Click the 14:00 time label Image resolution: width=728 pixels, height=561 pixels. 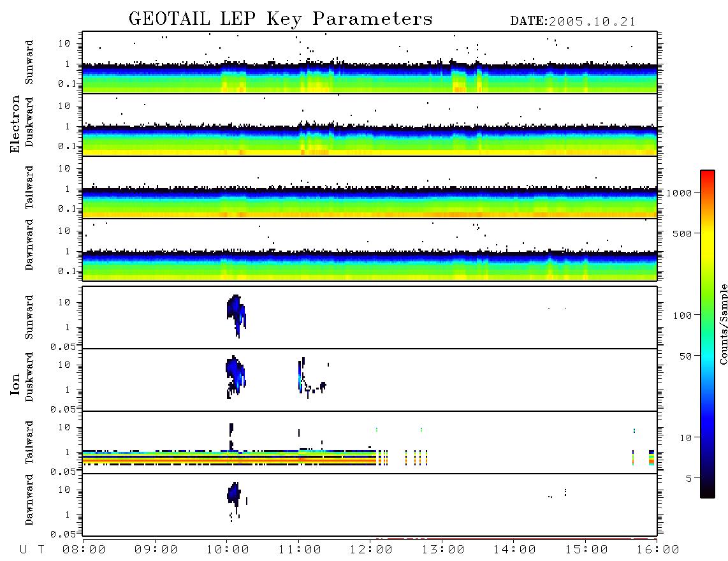click(x=514, y=550)
